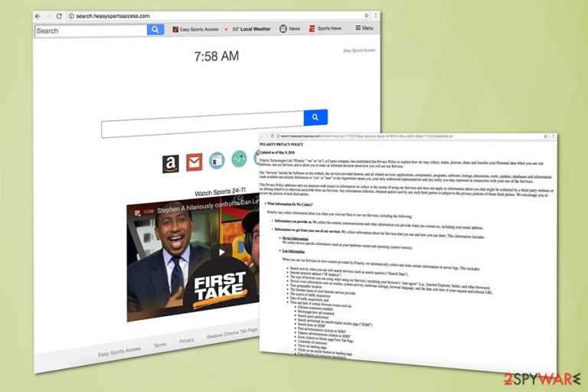Open the Gmail shortcut icon
Image resolution: width=588 pixels, height=392 pixels.
tap(194, 162)
